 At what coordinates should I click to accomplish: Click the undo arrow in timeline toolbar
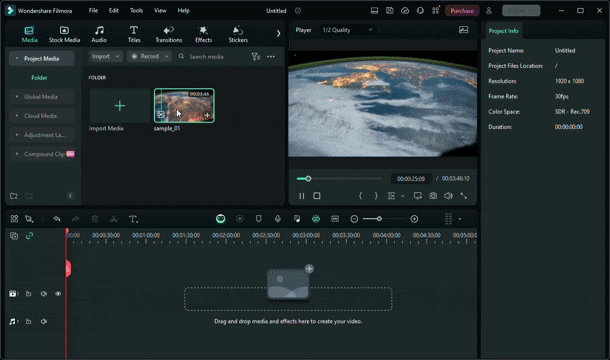coord(57,219)
